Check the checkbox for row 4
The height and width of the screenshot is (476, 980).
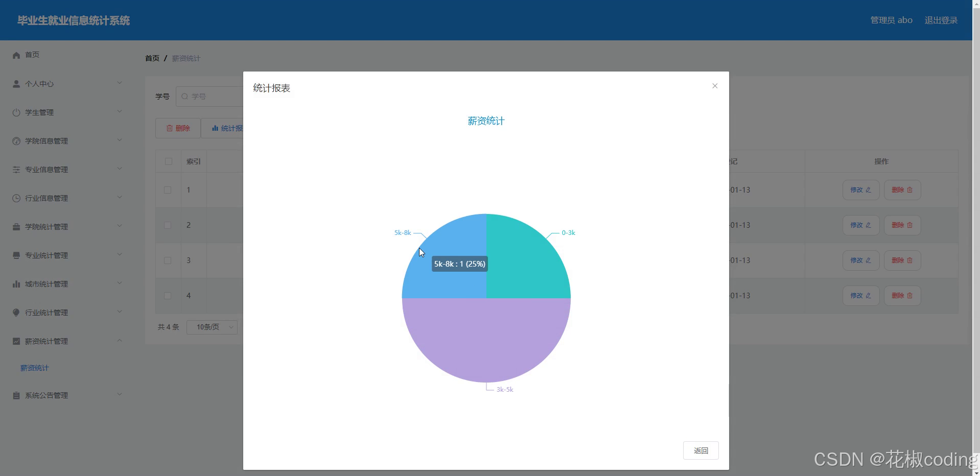tap(168, 296)
